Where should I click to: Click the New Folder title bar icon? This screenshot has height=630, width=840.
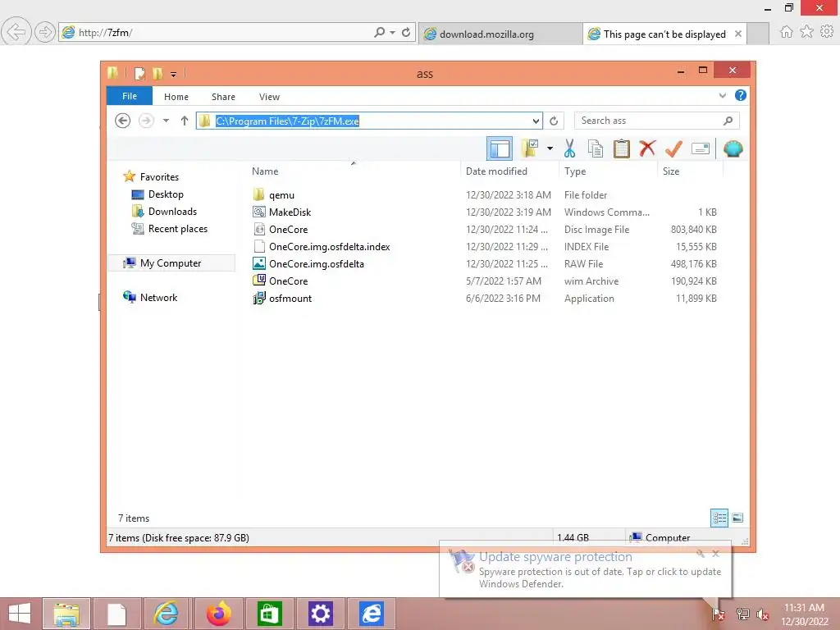pyautogui.click(x=157, y=73)
